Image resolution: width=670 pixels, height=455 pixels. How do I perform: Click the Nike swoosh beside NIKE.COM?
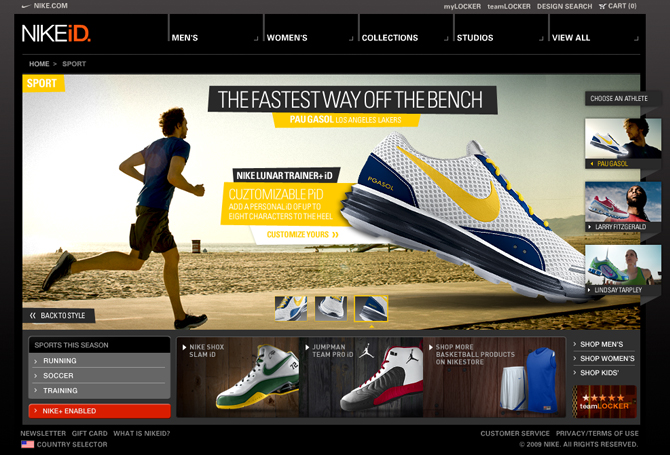[26, 6]
